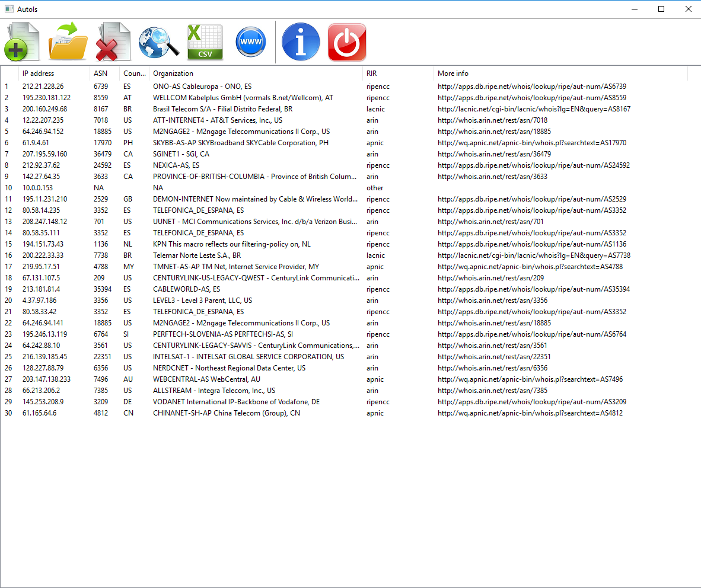Click the WEBCENTRAL-AS WebCentral, AU cell

pos(206,379)
